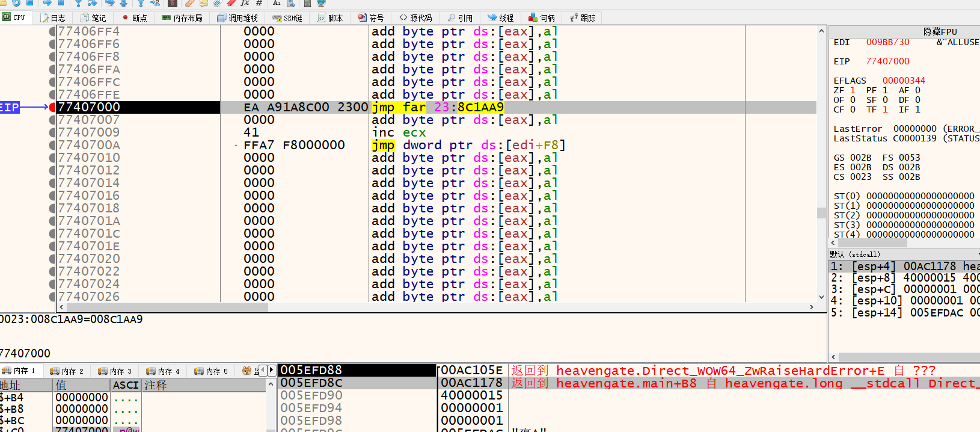Viewport: 980px width, 432px height.
Task: Click disassembly horizontal scrollbar left arrow
Action: tap(62, 307)
